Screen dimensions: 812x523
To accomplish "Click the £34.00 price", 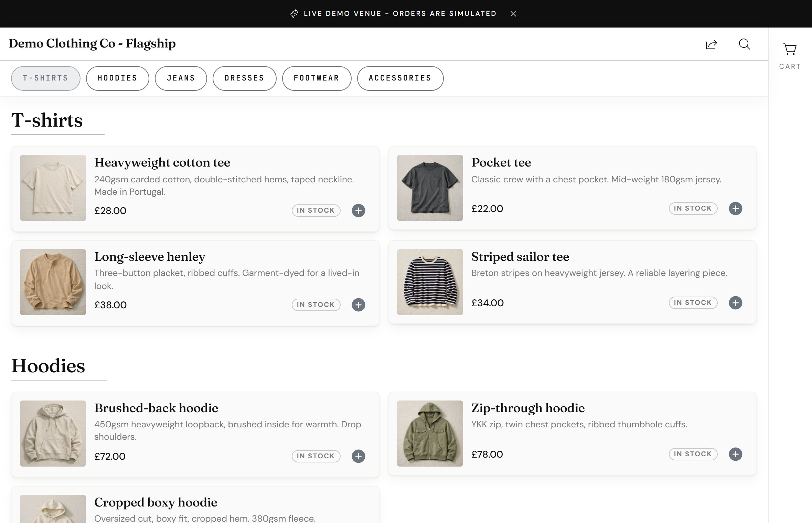I will click(x=488, y=303).
